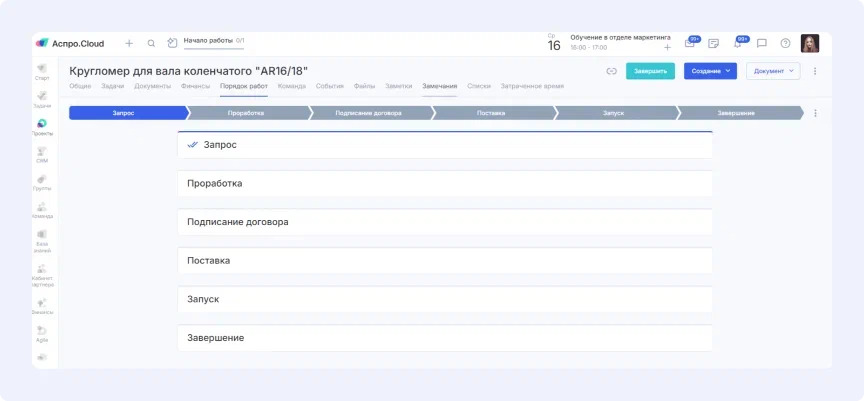Viewport: 864px width, 401px height.
Task: Expand the Завершение stage panel
Action: (x=445, y=338)
